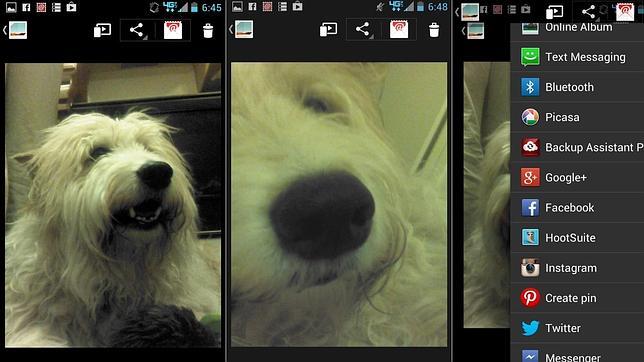The image size is (644, 362).
Task: Open the slideshow/cast icon in the middle screen
Action: point(328,29)
